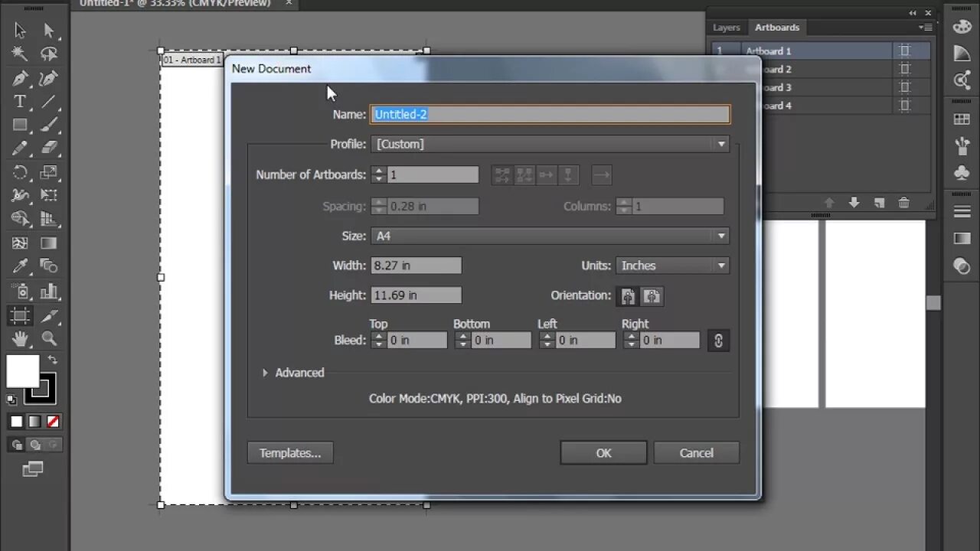
Task: Open the Swatches panel icon
Action: pos(962,119)
